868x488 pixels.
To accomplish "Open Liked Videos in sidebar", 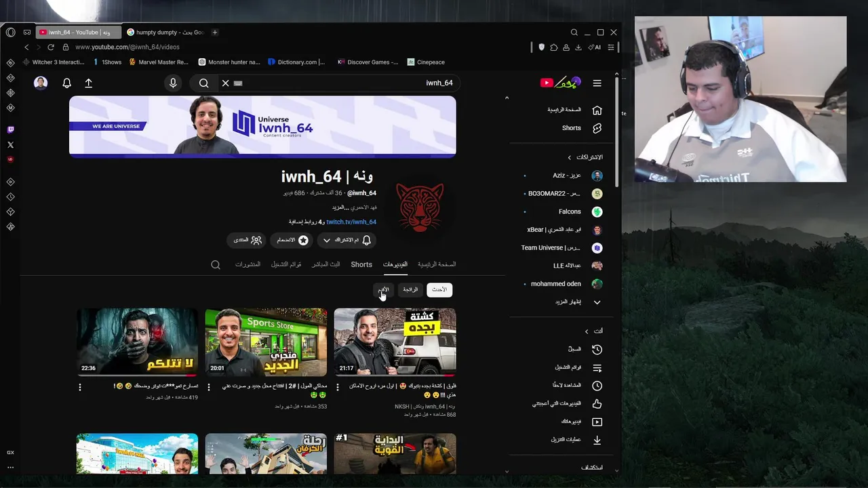I will click(567, 403).
